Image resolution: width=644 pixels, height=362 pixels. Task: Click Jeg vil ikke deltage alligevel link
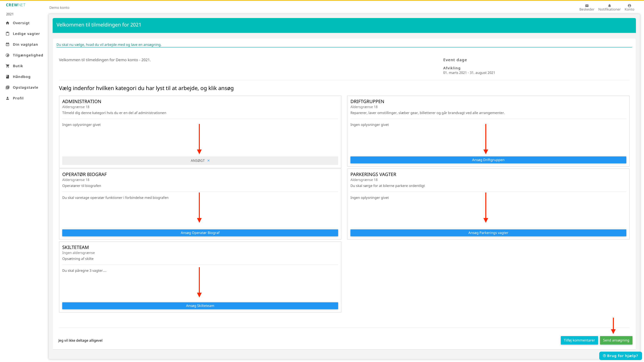pyautogui.click(x=80, y=341)
